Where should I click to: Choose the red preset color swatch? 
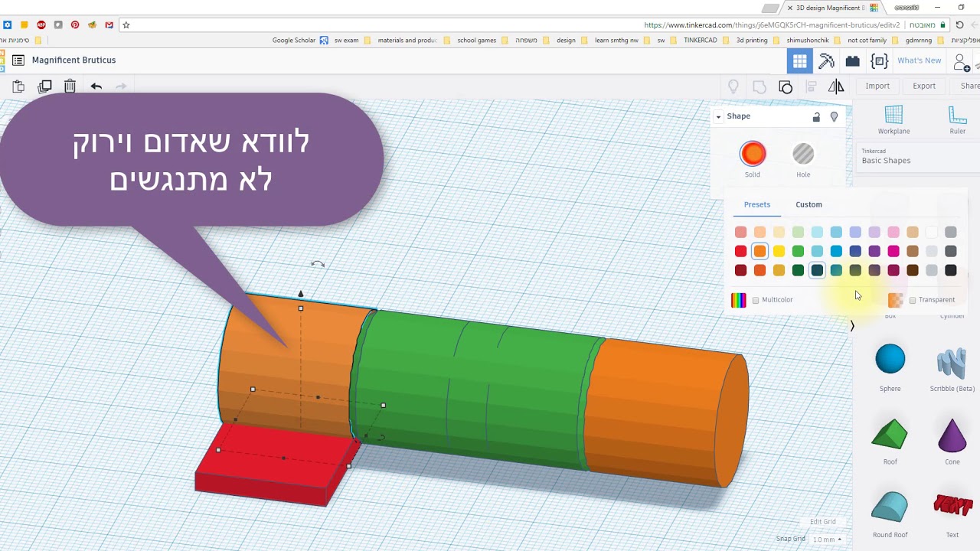point(740,251)
